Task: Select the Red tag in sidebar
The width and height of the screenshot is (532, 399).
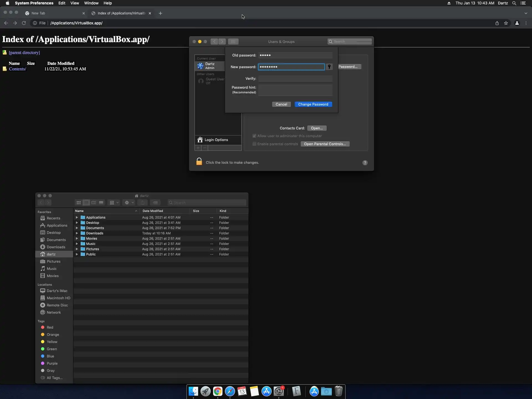Action: pyautogui.click(x=50, y=327)
